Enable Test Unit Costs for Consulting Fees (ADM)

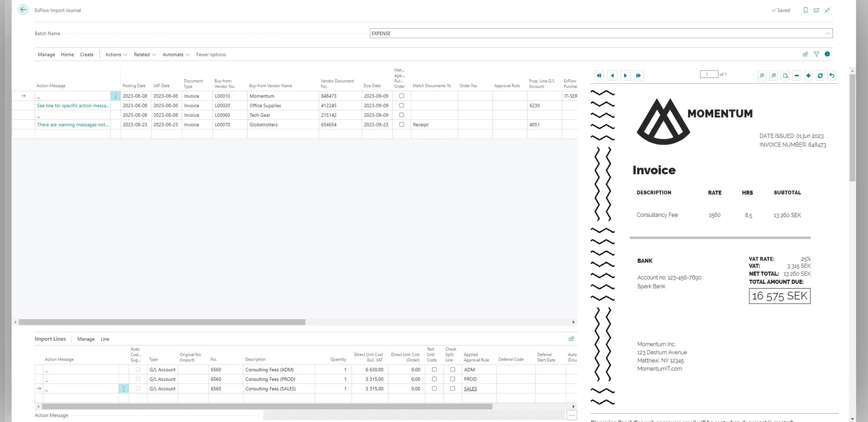click(434, 369)
